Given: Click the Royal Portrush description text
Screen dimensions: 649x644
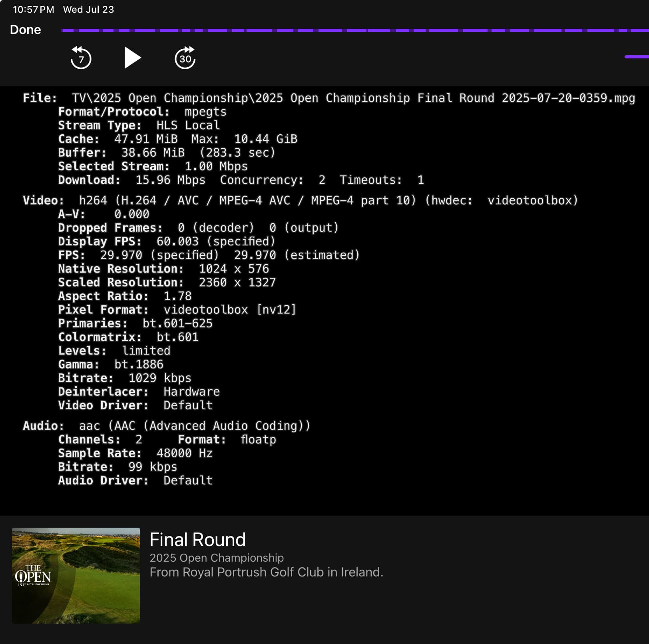Looking at the screenshot, I should pyautogui.click(x=266, y=572).
